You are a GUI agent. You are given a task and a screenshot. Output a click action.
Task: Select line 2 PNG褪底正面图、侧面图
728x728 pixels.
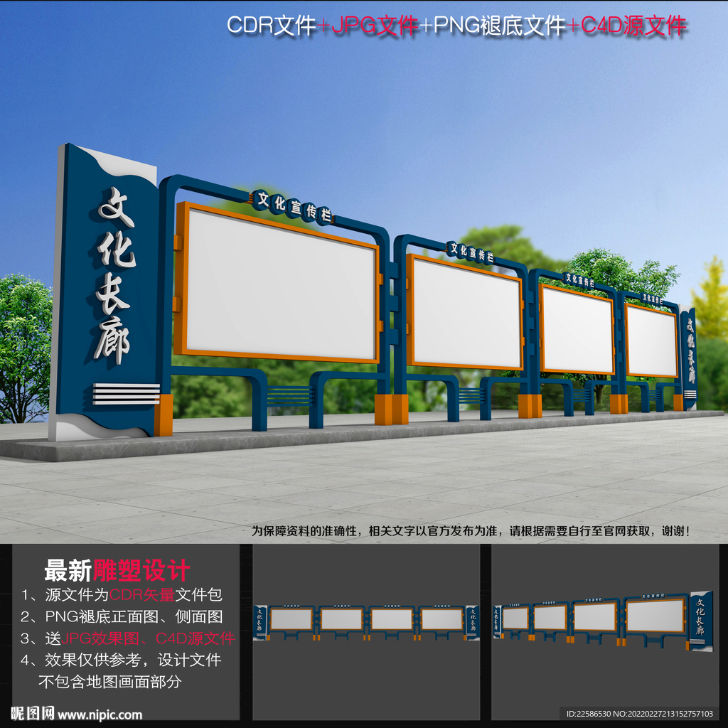[x=122, y=616]
